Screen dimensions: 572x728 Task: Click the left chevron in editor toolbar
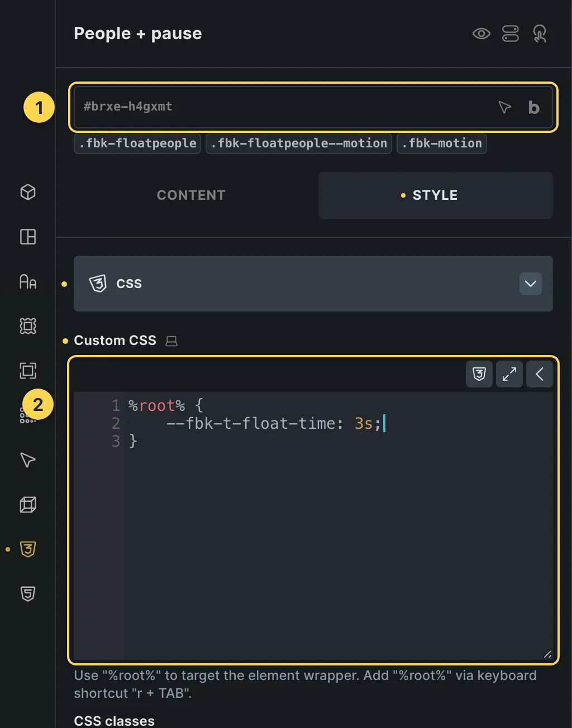[x=540, y=374]
